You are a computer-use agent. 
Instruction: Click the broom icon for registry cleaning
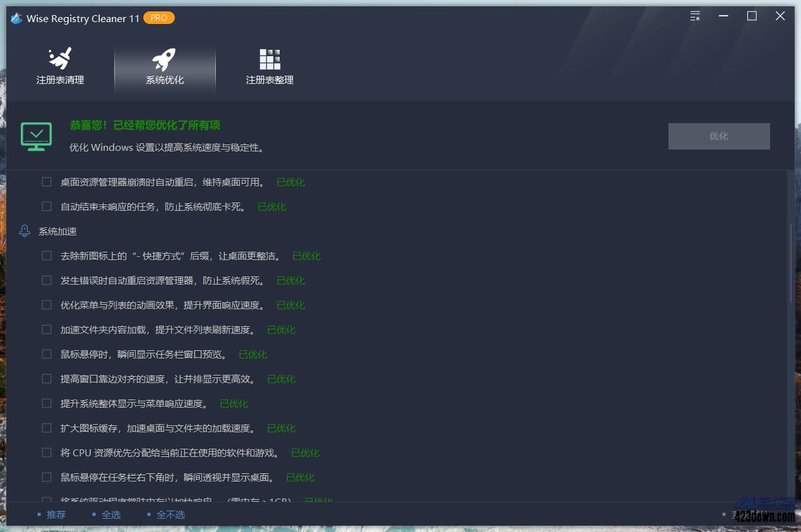click(x=60, y=59)
